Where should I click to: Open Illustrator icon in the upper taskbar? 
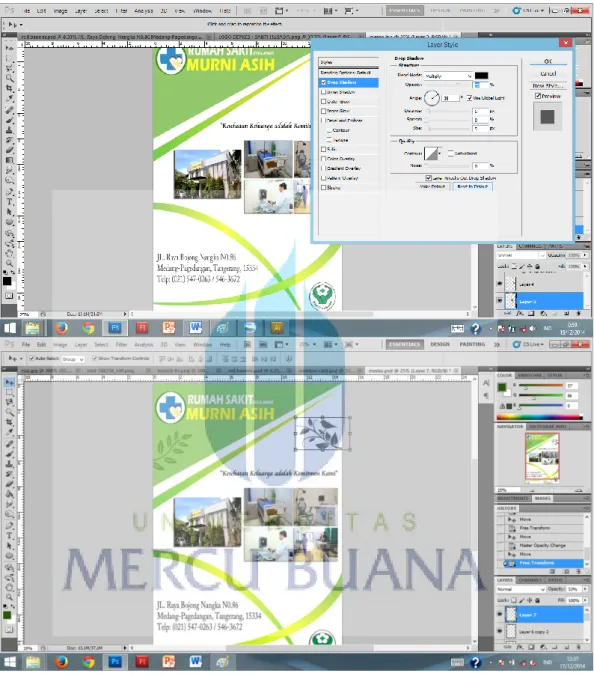click(277, 328)
